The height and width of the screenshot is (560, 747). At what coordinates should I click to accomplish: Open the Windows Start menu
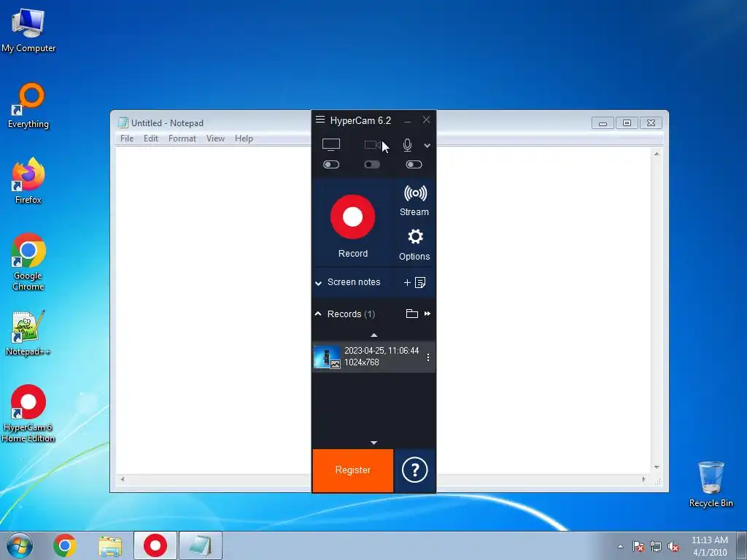[x=20, y=545]
